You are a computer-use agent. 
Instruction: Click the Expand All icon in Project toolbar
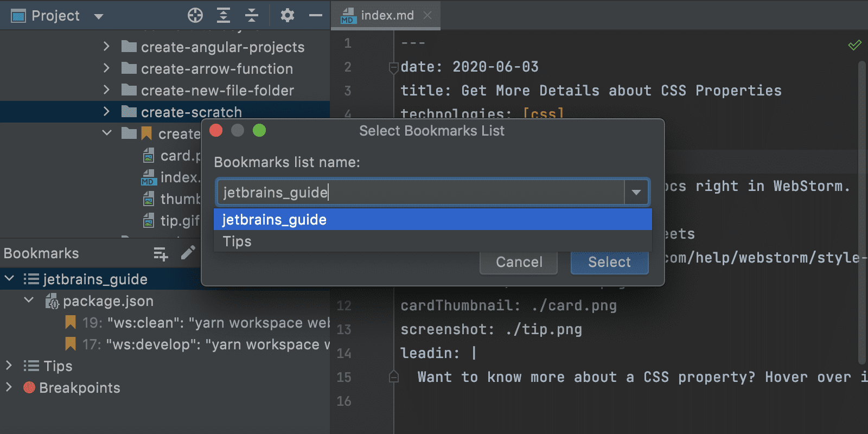point(224,15)
